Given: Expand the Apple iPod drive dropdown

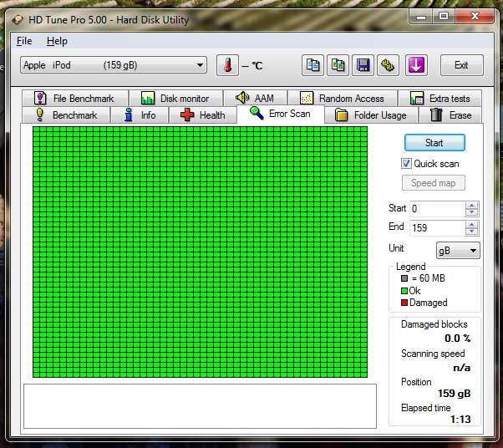Looking at the screenshot, I should (200, 65).
